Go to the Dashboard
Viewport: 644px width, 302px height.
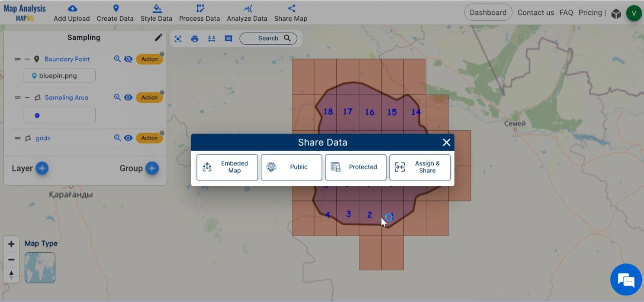pyautogui.click(x=488, y=13)
